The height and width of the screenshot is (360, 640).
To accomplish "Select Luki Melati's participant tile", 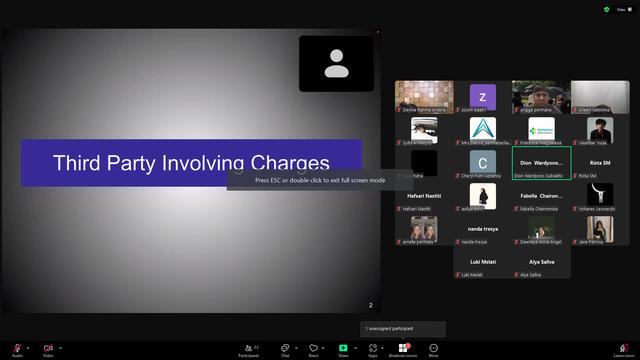I will [483, 262].
